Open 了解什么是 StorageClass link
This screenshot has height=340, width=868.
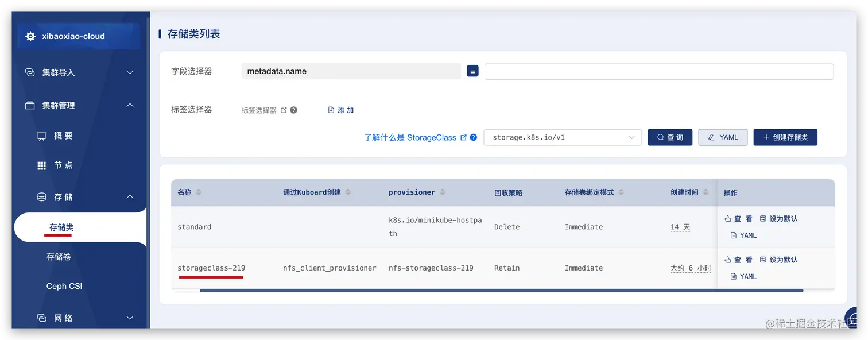coord(410,137)
